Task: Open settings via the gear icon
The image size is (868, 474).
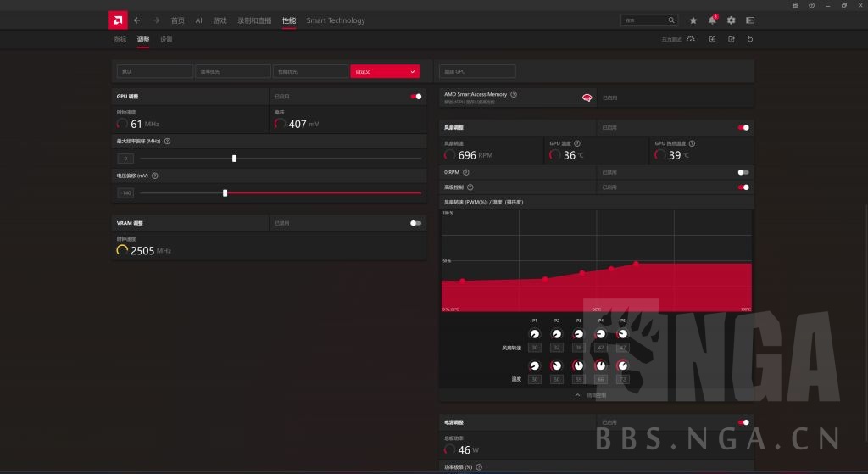Action: [x=731, y=20]
